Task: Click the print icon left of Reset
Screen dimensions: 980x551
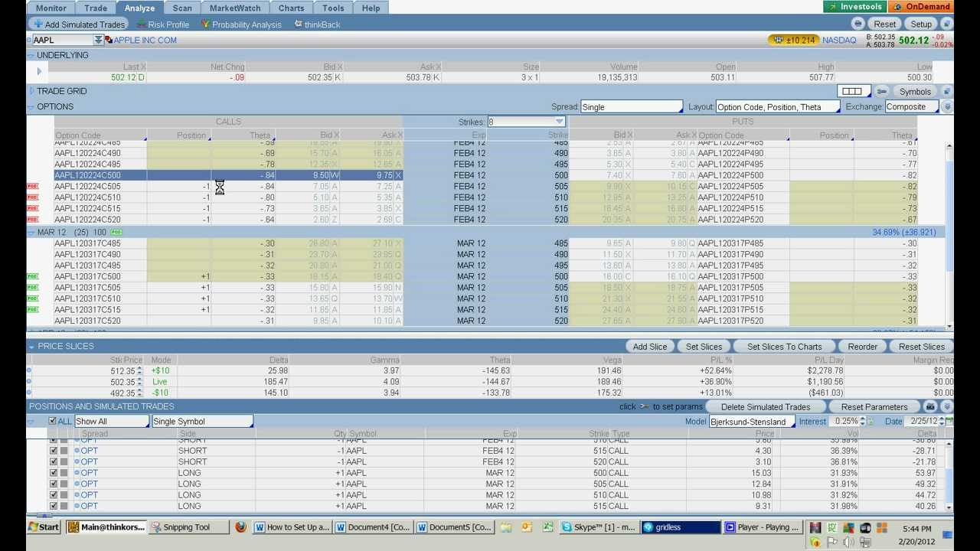Action: 857,24
